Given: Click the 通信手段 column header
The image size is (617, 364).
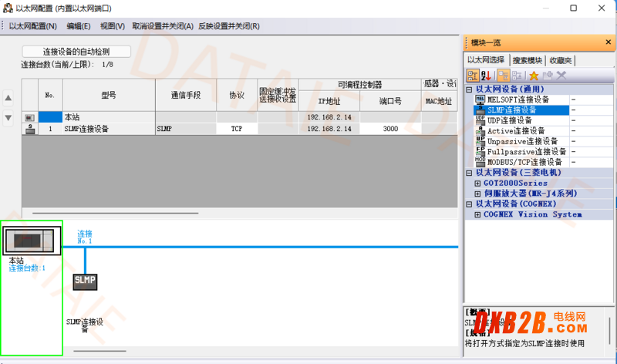Looking at the screenshot, I should pos(186,95).
